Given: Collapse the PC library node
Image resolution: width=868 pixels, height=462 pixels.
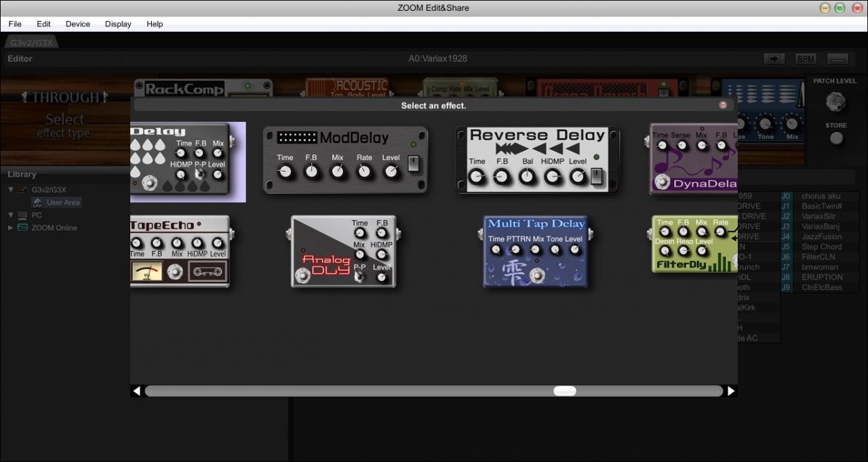Looking at the screenshot, I should coord(11,215).
